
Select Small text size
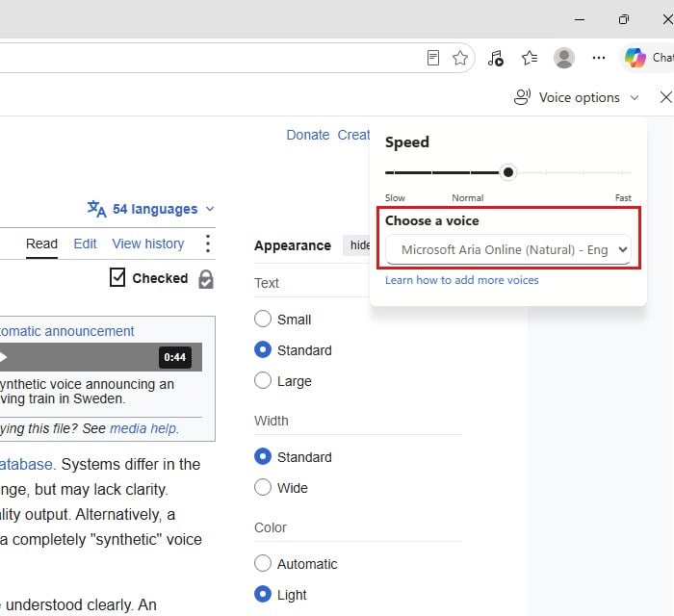[x=263, y=320]
